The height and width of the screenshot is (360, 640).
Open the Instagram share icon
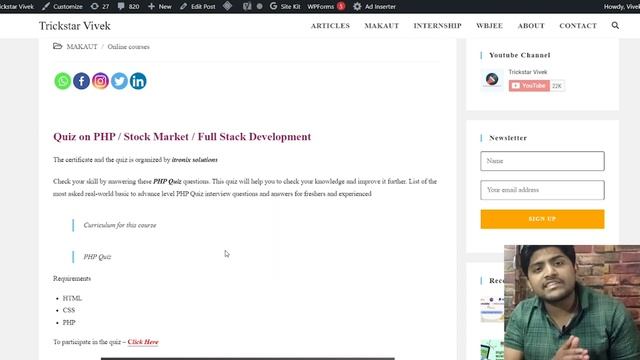click(100, 81)
